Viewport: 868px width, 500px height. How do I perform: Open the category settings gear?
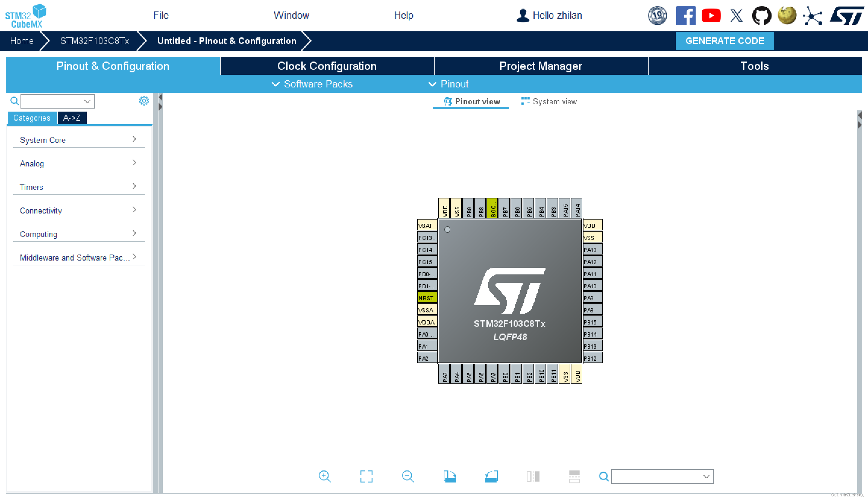pos(144,101)
